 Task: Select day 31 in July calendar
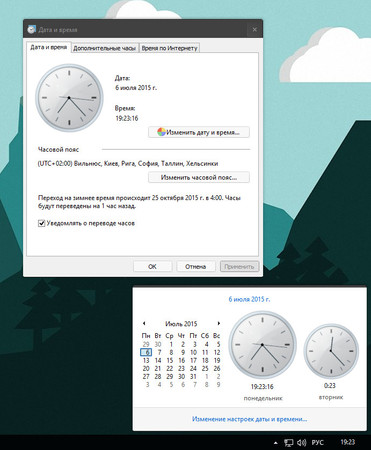[193, 376]
